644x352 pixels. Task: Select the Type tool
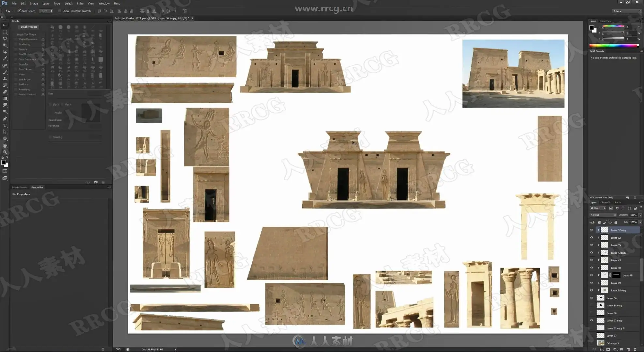click(5, 125)
